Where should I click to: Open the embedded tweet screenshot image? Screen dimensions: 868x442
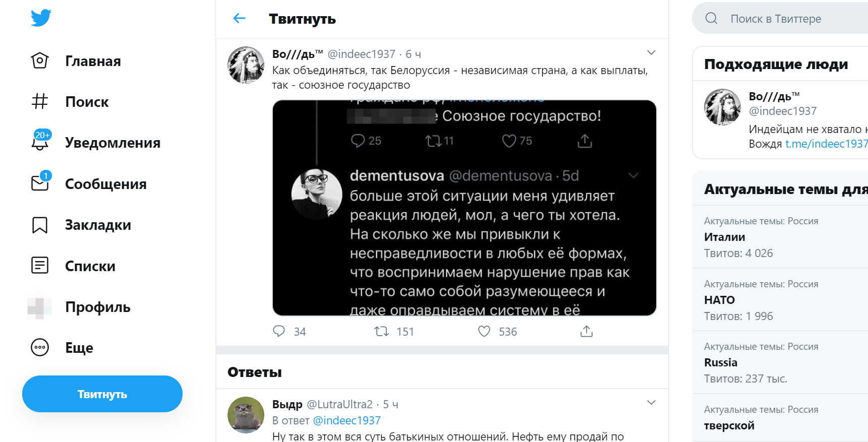(x=464, y=208)
